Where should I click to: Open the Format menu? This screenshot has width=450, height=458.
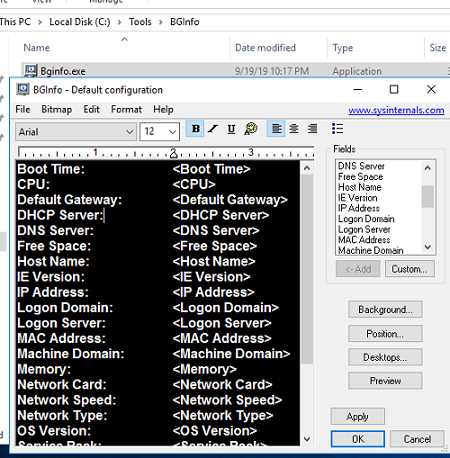click(x=126, y=109)
